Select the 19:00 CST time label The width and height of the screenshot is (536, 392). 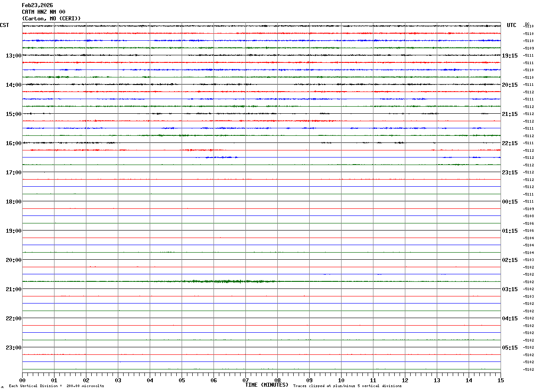13,231
